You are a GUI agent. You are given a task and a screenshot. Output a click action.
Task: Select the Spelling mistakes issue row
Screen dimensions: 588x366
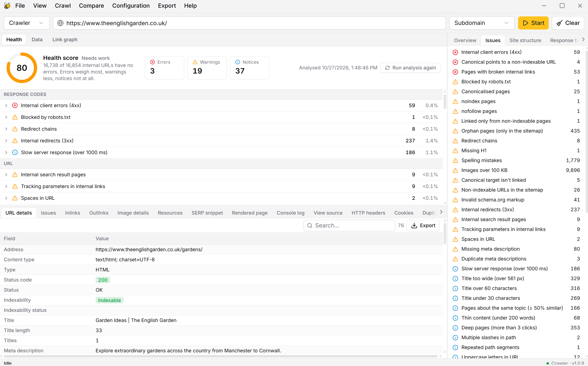(x=516, y=160)
